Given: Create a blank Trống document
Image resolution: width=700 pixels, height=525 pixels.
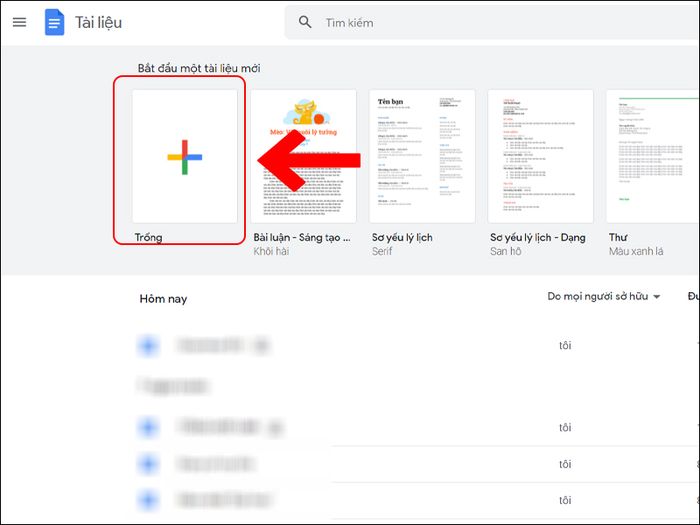Looking at the screenshot, I should click(x=185, y=156).
